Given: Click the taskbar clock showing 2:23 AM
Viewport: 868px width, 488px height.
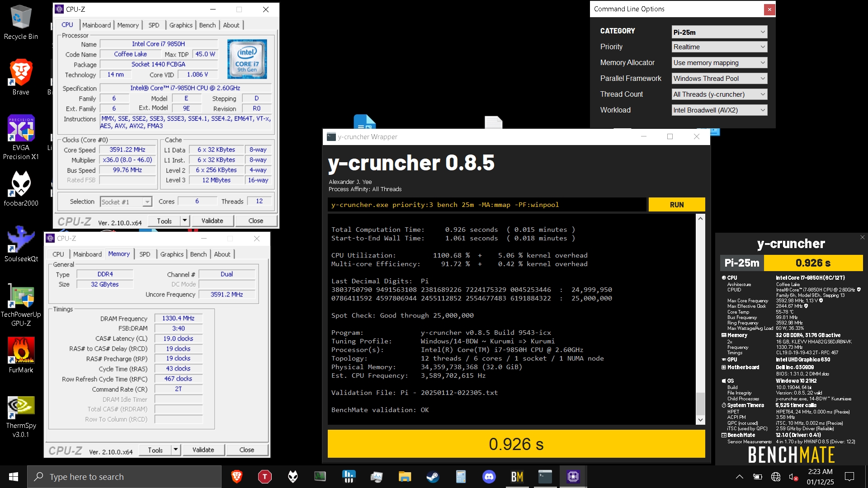Looking at the screenshot, I should (x=820, y=477).
